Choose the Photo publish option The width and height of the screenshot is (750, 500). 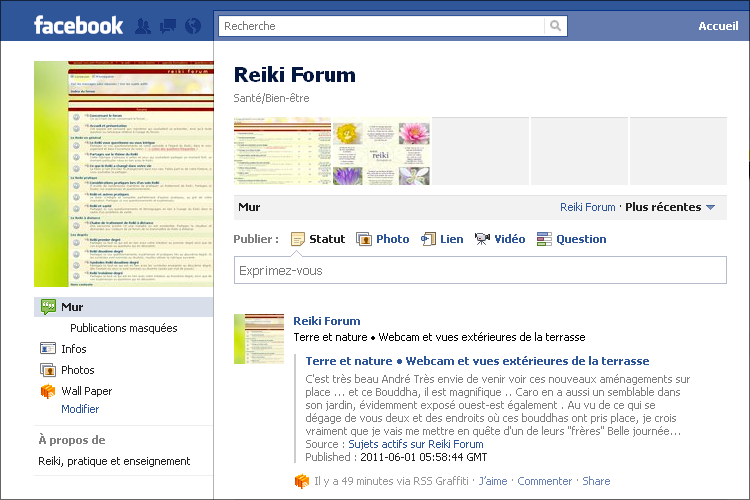392,239
